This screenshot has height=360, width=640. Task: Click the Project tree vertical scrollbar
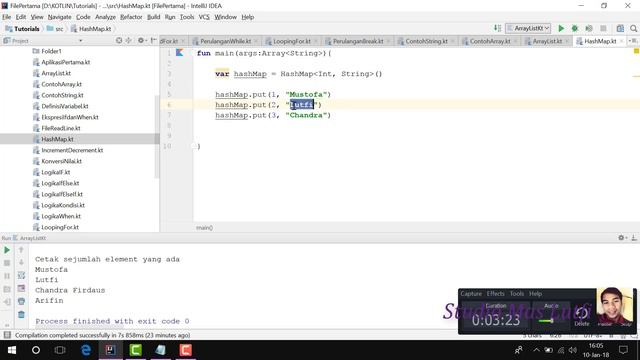[x=157, y=137]
